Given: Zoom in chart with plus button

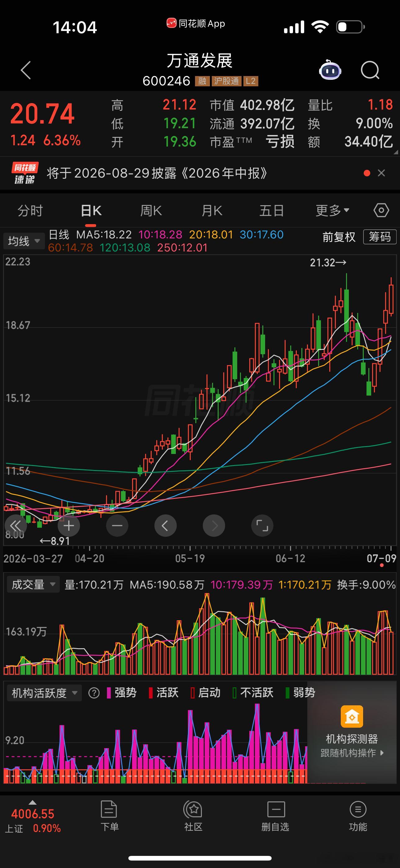Looking at the screenshot, I should [69, 525].
